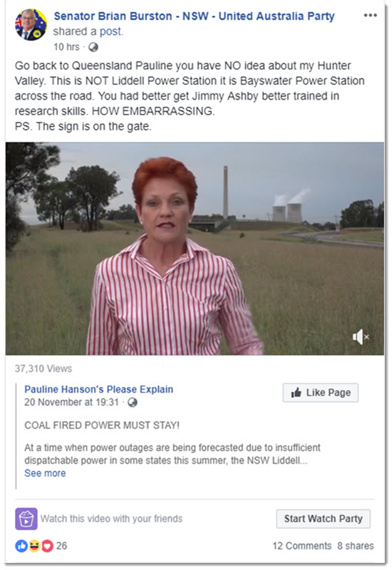The height and width of the screenshot is (570, 392).
Task: Click globe privacy icon beside 10 hrs
Action: point(93,47)
